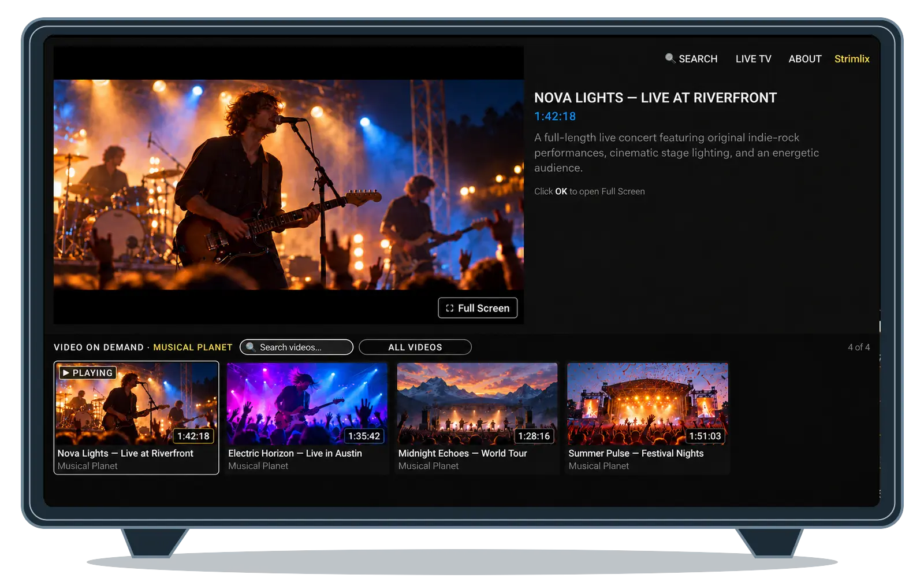
Task: Click the VIDEO ON DEMAND label
Action: pyautogui.click(x=99, y=347)
